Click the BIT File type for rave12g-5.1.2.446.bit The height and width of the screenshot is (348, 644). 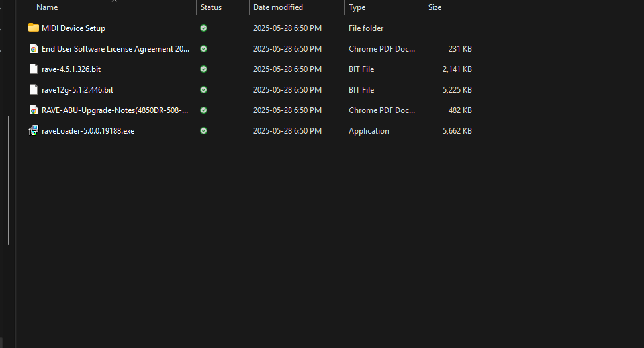pos(361,90)
